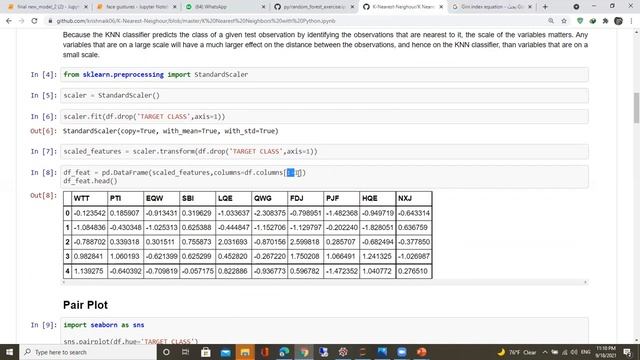The height and width of the screenshot is (360, 640).
Task: Click table cell value -2.308375
Action: (x=269, y=213)
